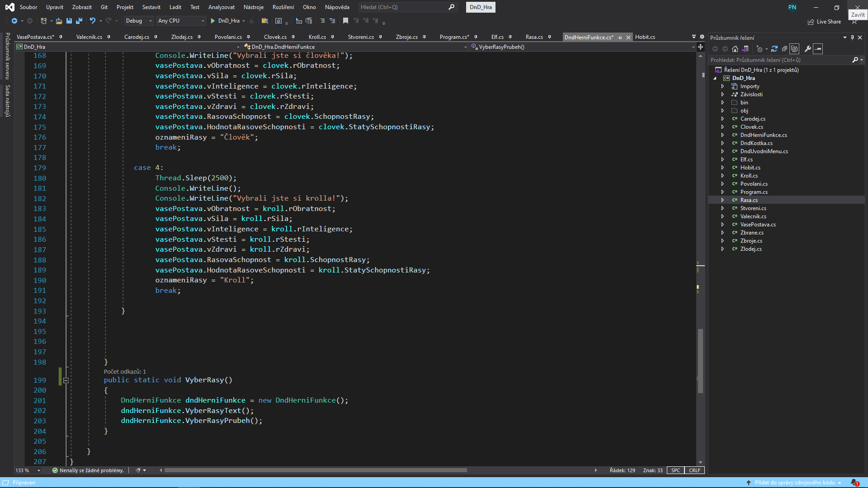Screen dimensions: 868x488
Task: Click blue sync refresh icon in Solution Explorer
Action: [x=774, y=49]
